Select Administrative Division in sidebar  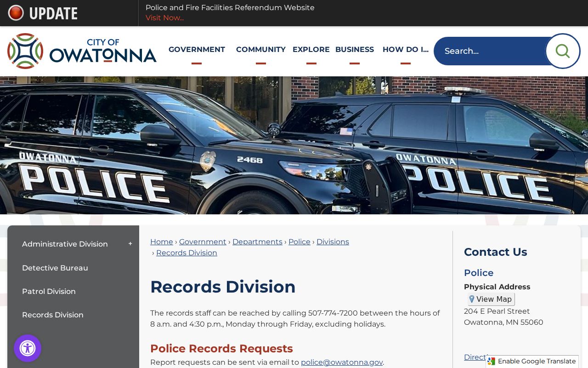pos(65,244)
